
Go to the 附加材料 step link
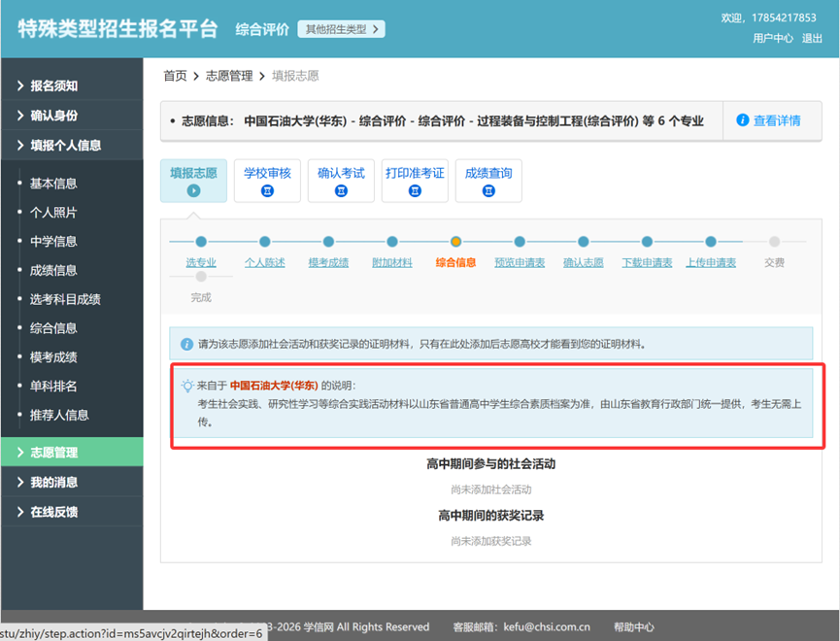tap(392, 262)
